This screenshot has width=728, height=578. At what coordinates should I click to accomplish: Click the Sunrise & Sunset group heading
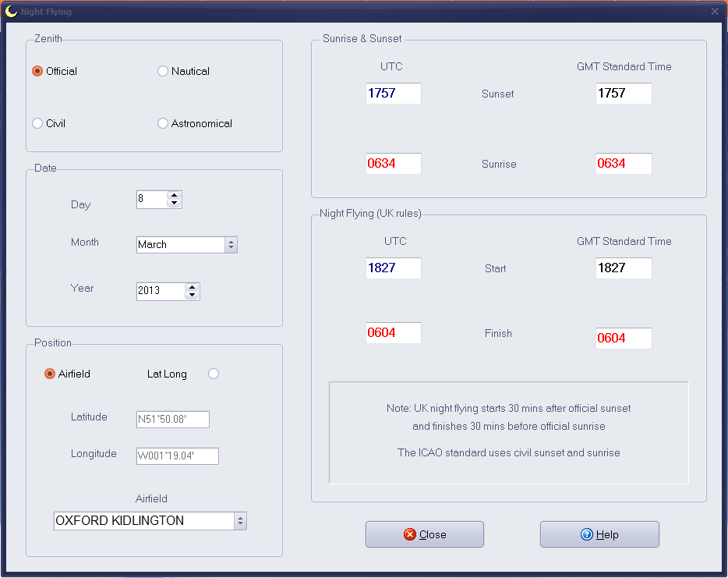click(362, 38)
